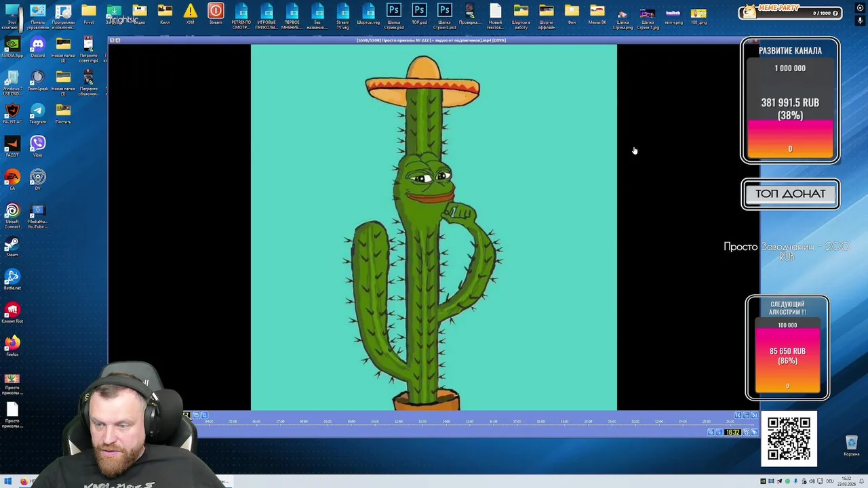
Task: Click the '381 991.5 RUB' donation amount text
Action: coord(790,103)
